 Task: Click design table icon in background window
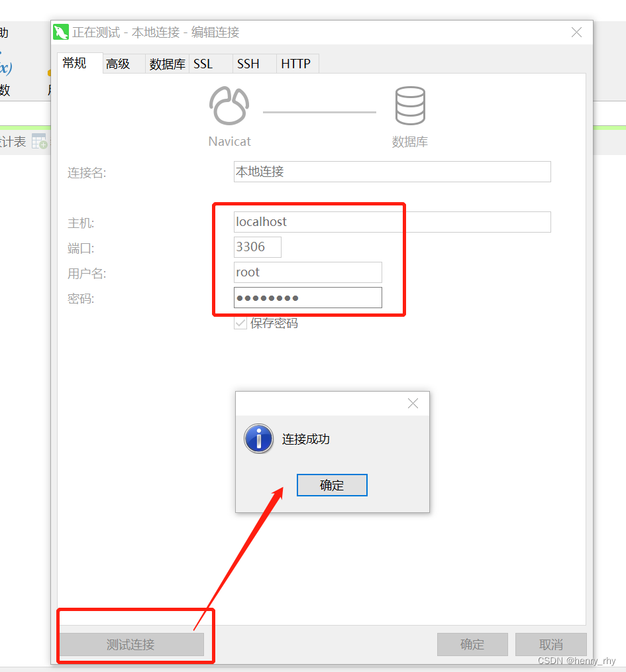(40, 141)
